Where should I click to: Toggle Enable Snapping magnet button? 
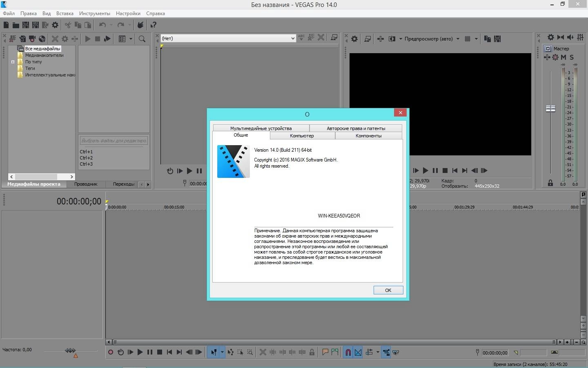tap(348, 352)
